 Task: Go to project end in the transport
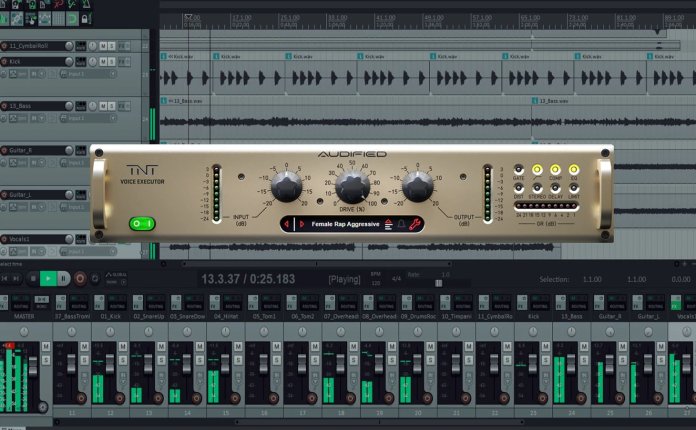tap(16, 279)
